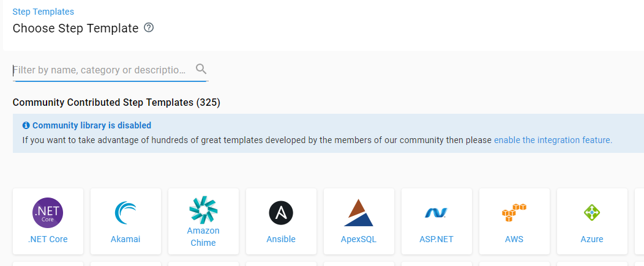Open the Amazon Chime category label
The height and width of the screenshot is (266, 644).
point(203,237)
